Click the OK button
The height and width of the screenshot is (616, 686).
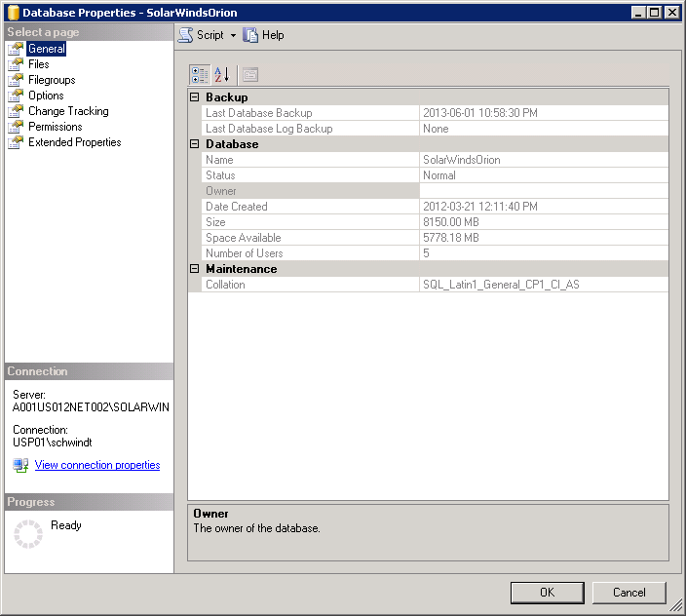tap(547, 593)
